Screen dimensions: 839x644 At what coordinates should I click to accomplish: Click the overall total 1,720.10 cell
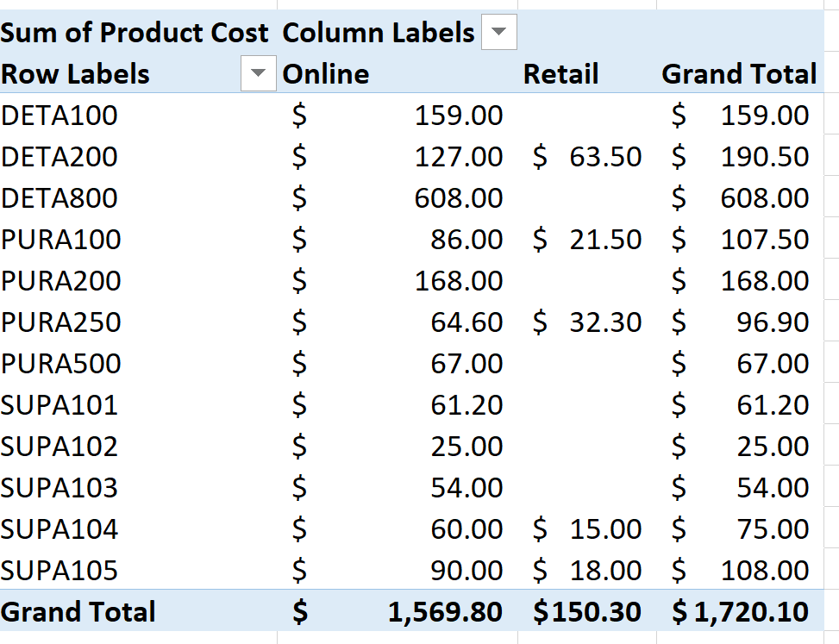click(751, 612)
